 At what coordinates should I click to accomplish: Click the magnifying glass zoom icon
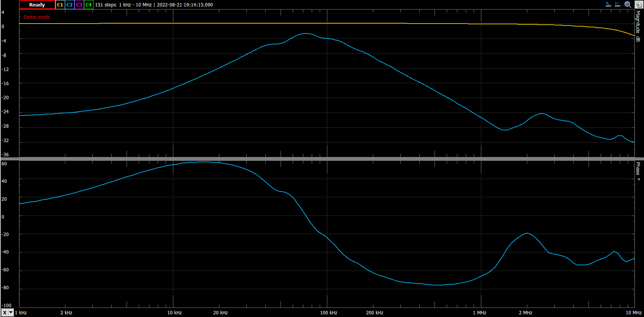pyautogui.click(x=628, y=5)
